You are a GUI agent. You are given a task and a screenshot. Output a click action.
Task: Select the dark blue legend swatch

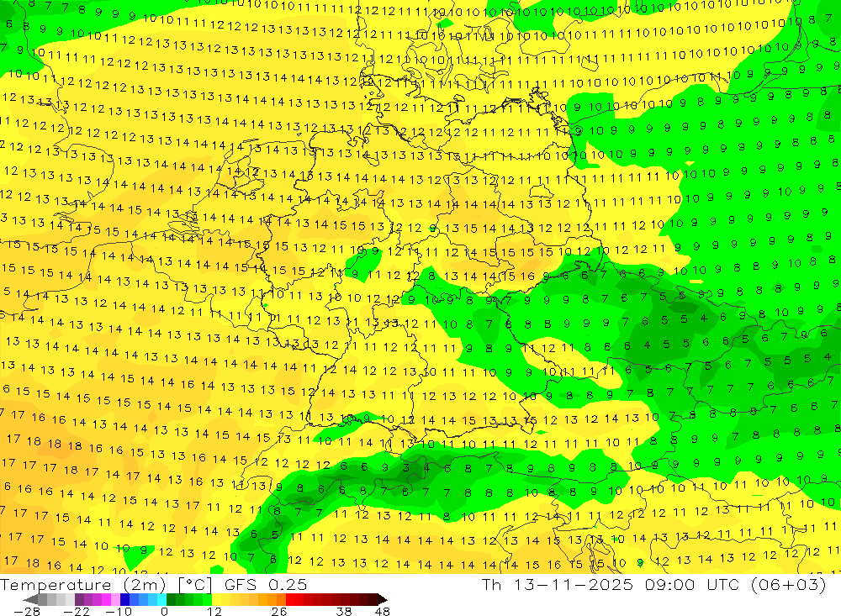(124, 599)
